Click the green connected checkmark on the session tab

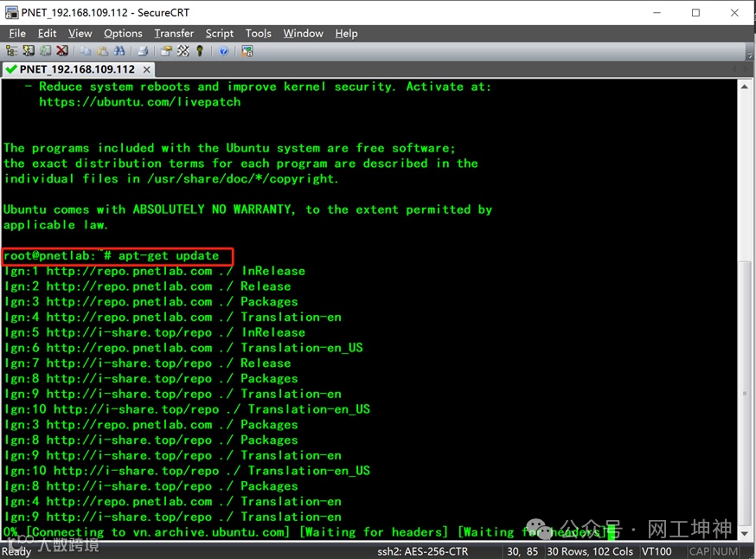tap(11, 69)
